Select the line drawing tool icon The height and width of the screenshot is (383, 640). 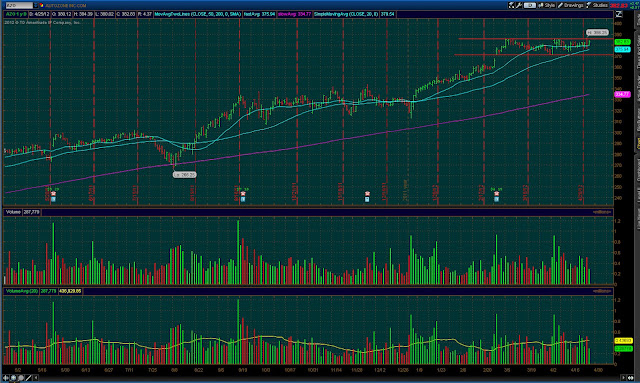point(28,378)
